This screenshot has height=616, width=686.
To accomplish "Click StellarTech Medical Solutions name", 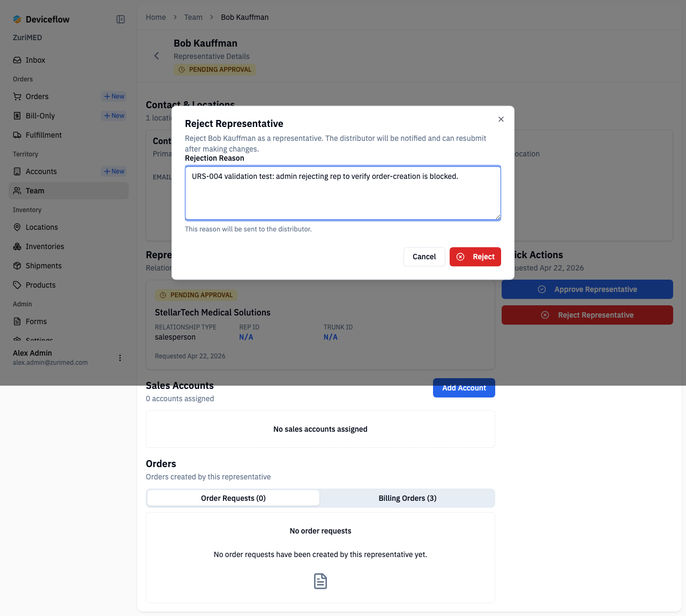I will point(213,312).
